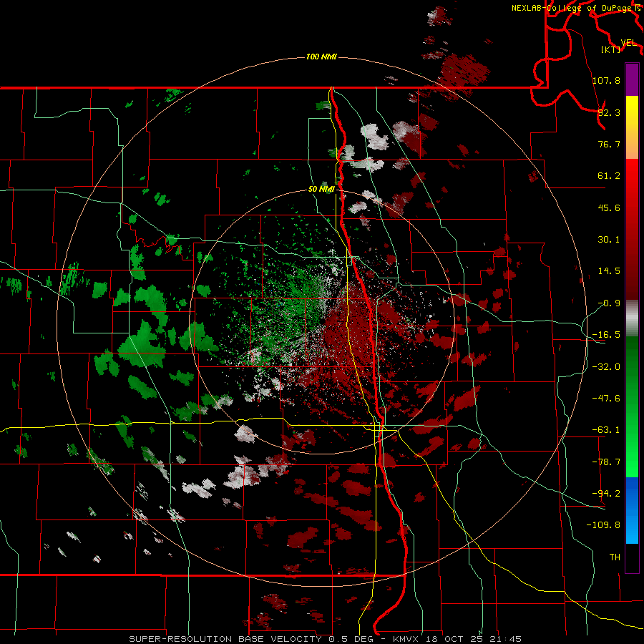Select the 107.8 velocity scale value

(606, 80)
